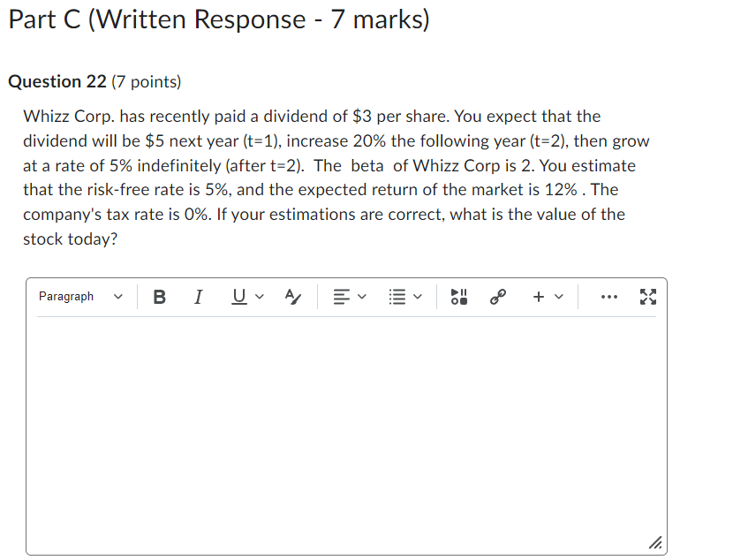Click the editor resize handle at bottom-right corner
Viewport: 733px width, 560px height.
pos(656,544)
